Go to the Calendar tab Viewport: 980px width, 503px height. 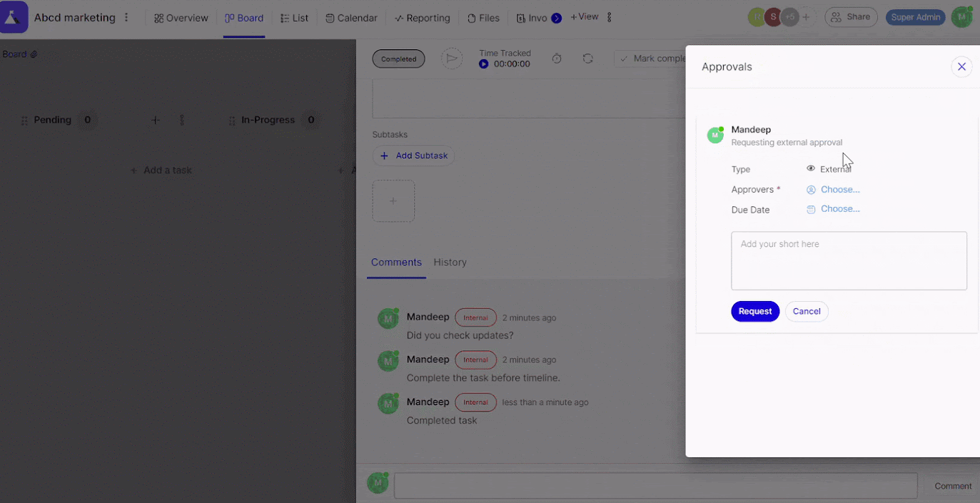[351, 18]
